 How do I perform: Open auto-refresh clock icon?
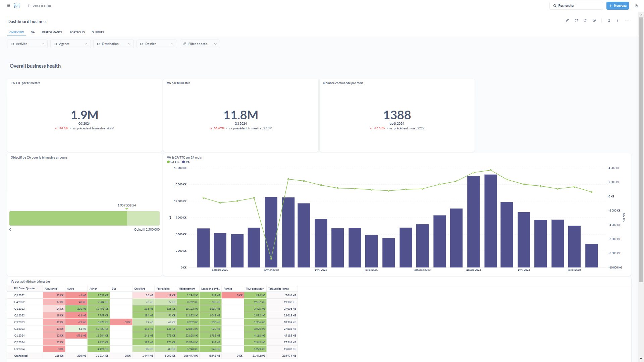tap(594, 20)
